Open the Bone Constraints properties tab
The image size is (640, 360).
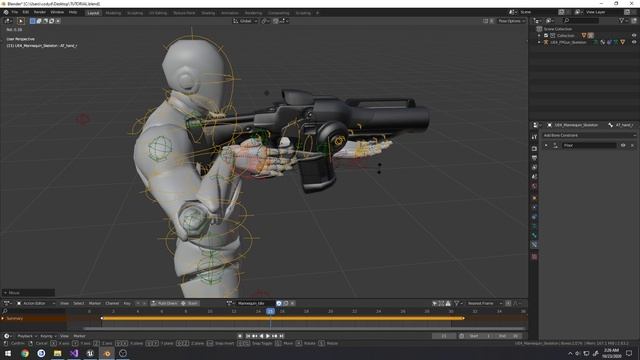[534, 244]
